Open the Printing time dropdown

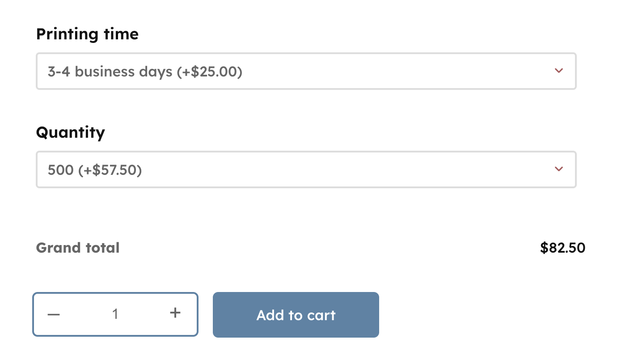point(306,72)
